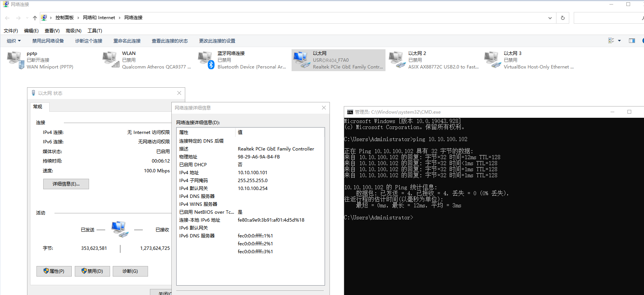This screenshot has width=644, height=295.
Task: Switch to the 常规 tab
Action: (38, 107)
